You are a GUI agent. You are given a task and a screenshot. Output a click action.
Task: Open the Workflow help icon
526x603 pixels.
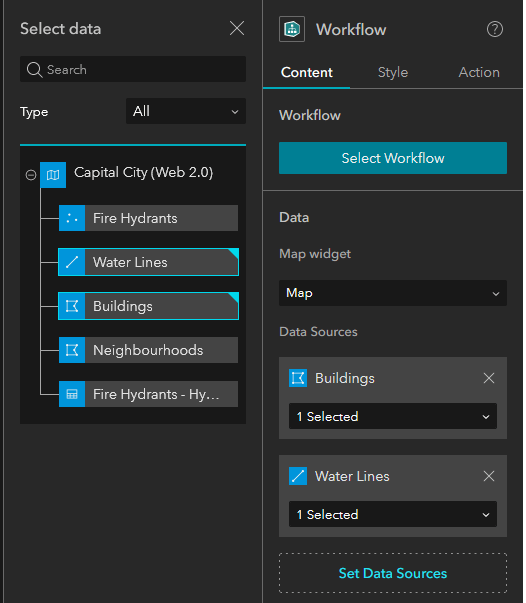pyautogui.click(x=495, y=29)
